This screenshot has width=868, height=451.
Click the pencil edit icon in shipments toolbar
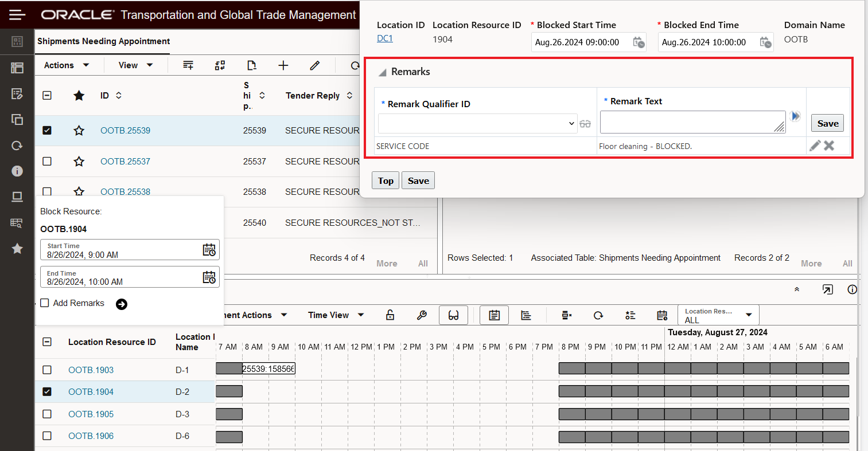coord(315,65)
